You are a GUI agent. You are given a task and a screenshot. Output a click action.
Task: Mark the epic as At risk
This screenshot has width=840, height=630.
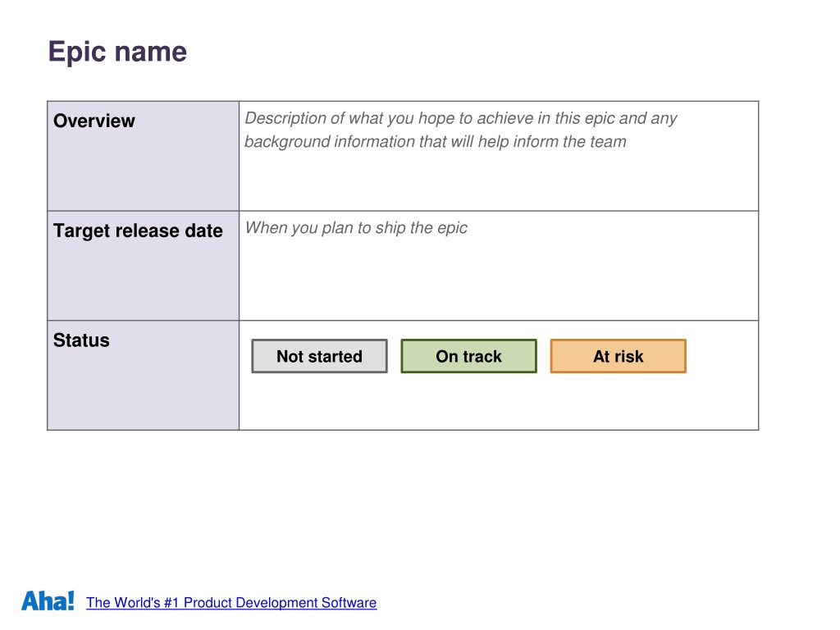pos(619,356)
